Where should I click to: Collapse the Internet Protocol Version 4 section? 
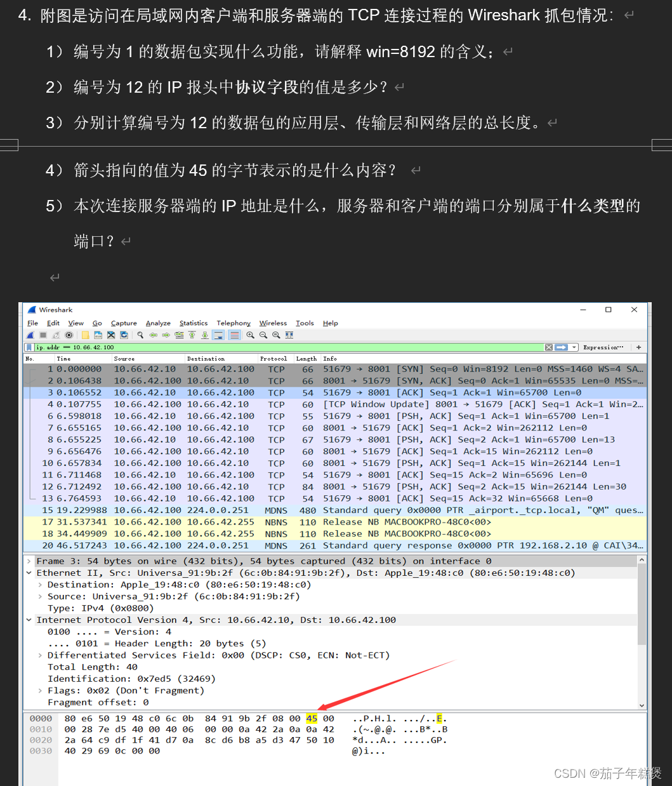(29, 620)
